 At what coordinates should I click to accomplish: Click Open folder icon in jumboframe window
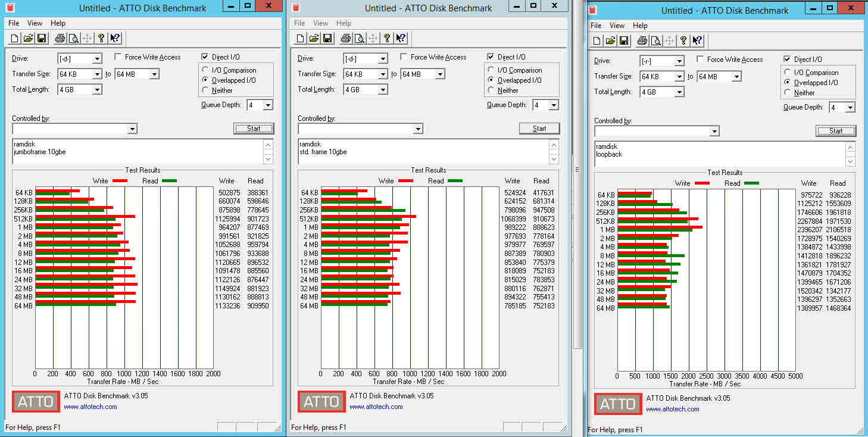(x=28, y=39)
